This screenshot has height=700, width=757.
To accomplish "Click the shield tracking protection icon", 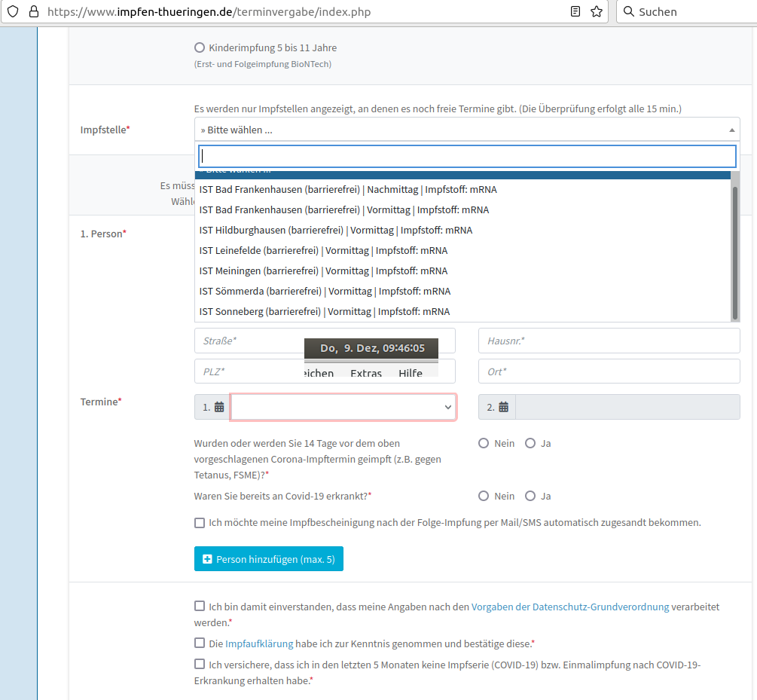I will [x=13, y=12].
